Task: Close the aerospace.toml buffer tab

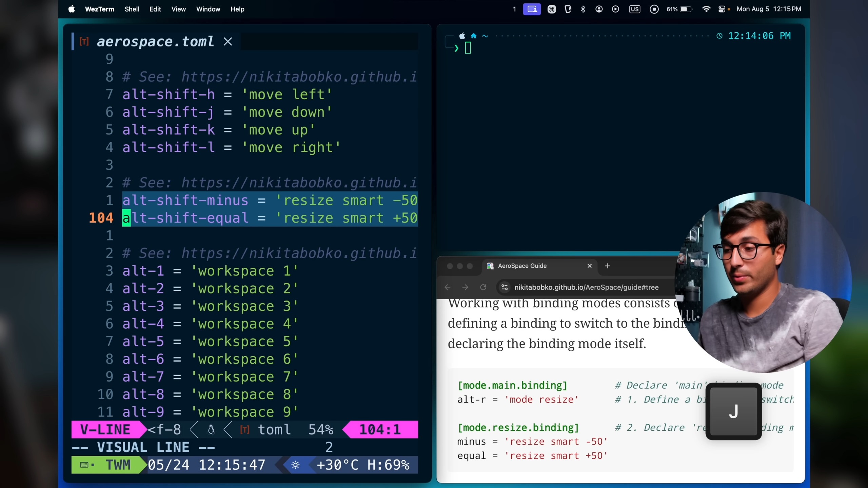Action: (228, 42)
